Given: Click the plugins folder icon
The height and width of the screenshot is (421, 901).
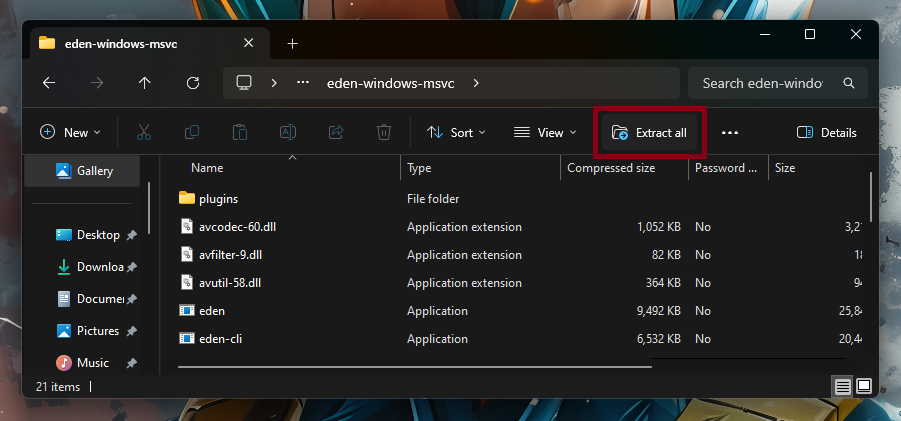Looking at the screenshot, I should [x=187, y=199].
